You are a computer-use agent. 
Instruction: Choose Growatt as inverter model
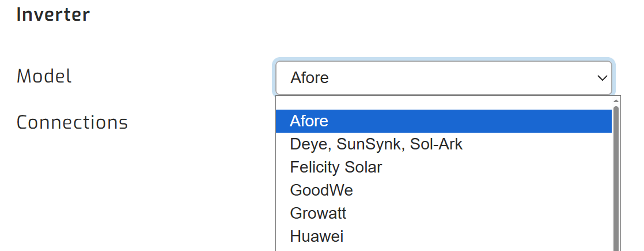point(318,213)
